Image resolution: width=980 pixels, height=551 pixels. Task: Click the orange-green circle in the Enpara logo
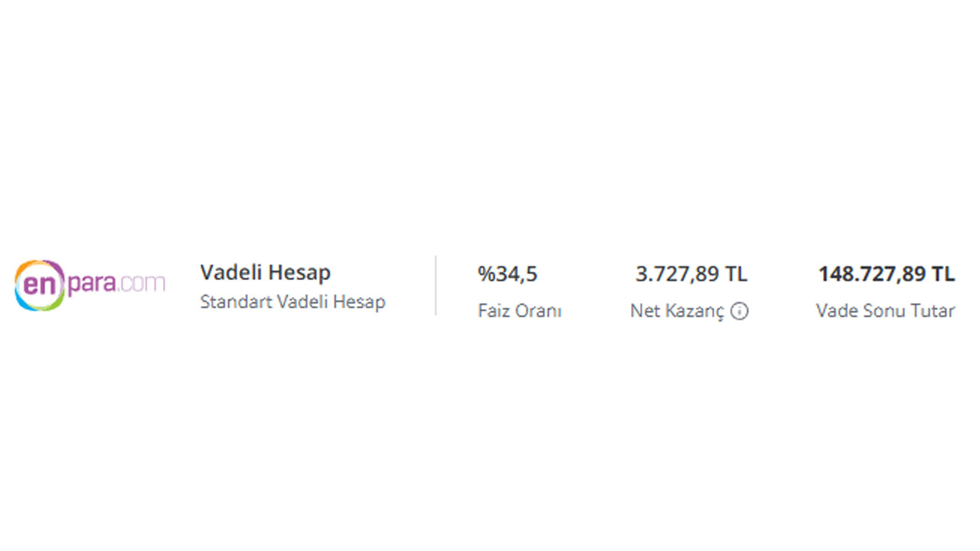point(40,285)
